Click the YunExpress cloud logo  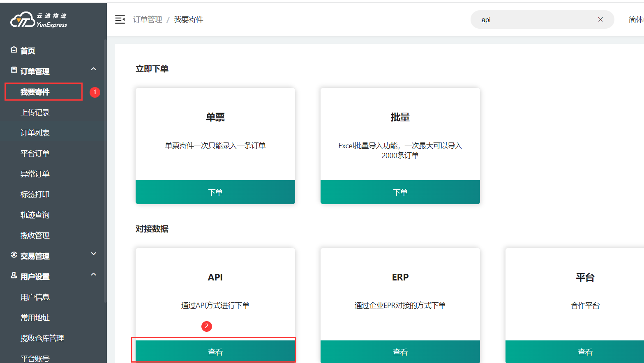[39, 20]
